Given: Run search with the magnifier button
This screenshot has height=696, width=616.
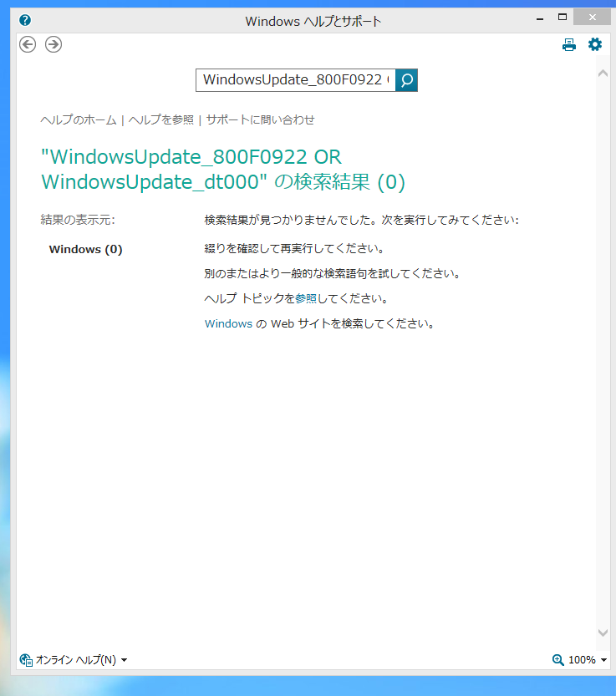Looking at the screenshot, I should 406,80.
